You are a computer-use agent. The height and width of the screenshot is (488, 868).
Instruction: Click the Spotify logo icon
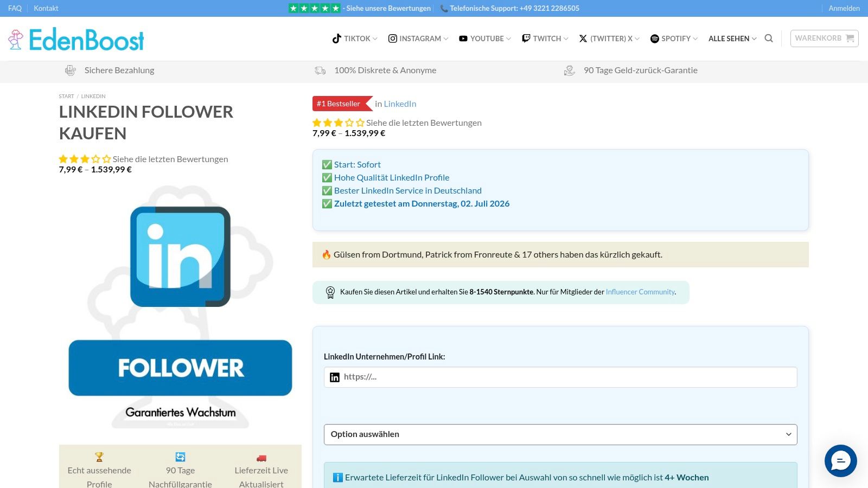tap(655, 38)
